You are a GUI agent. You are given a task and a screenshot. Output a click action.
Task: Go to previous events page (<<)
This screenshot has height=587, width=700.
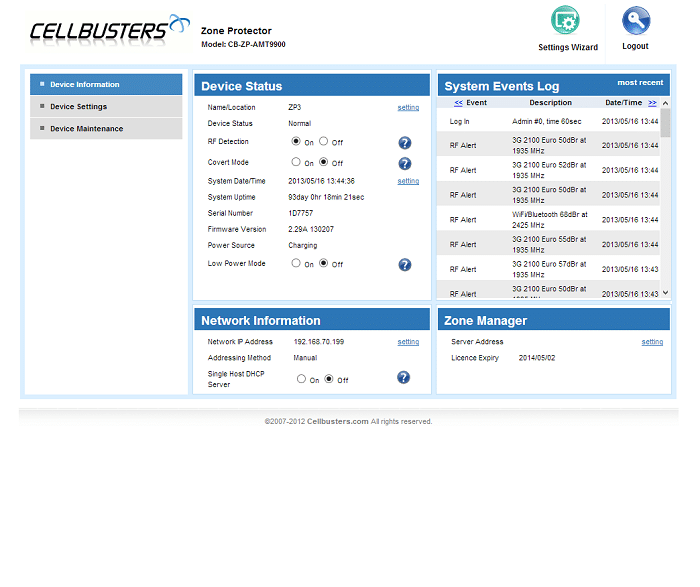[458, 103]
